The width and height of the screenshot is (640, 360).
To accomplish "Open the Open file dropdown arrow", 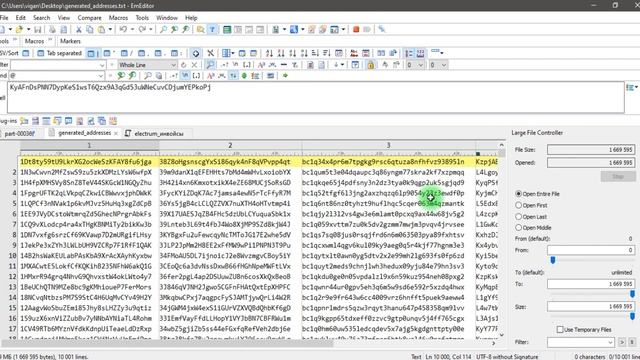I will 28,29.
